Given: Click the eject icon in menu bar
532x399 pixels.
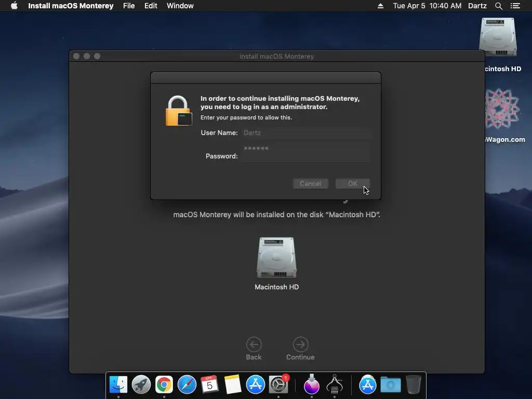Looking at the screenshot, I should click(x=380, y=6).
